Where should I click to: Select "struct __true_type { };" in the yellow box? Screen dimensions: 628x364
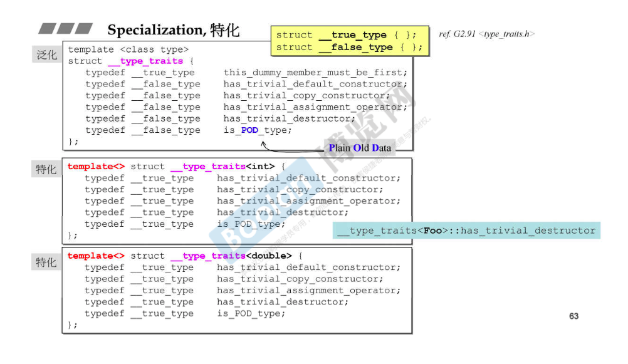click(x=346, y=35)
